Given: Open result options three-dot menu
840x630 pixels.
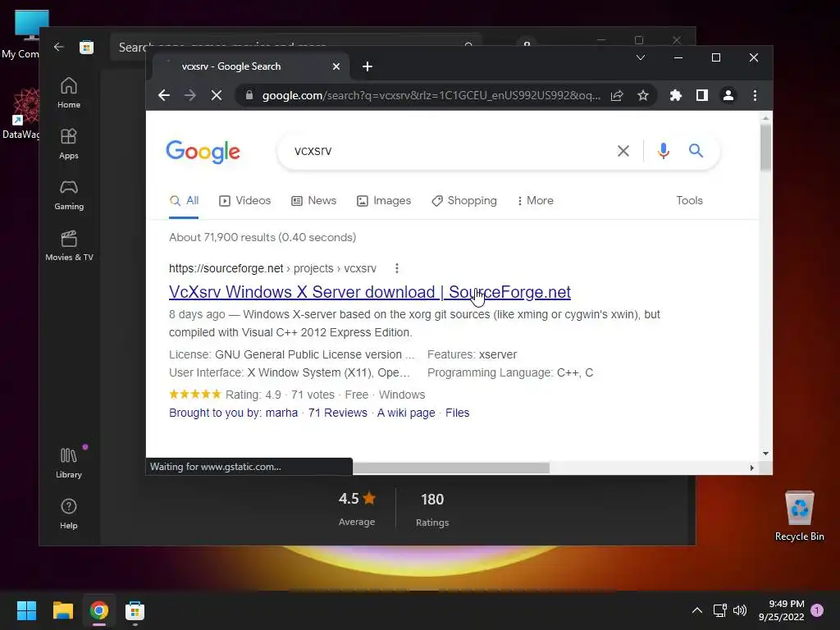Looking at the screenshot, I should pyautogui.click(x=396, y=268).
